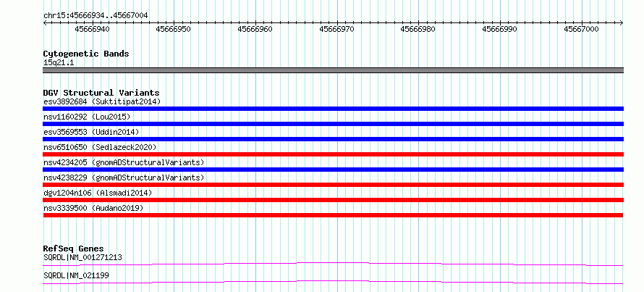This screenshot has height=292, width=644.
Task: Click the red bar under dgv1204n106
Action: [333, 200]
